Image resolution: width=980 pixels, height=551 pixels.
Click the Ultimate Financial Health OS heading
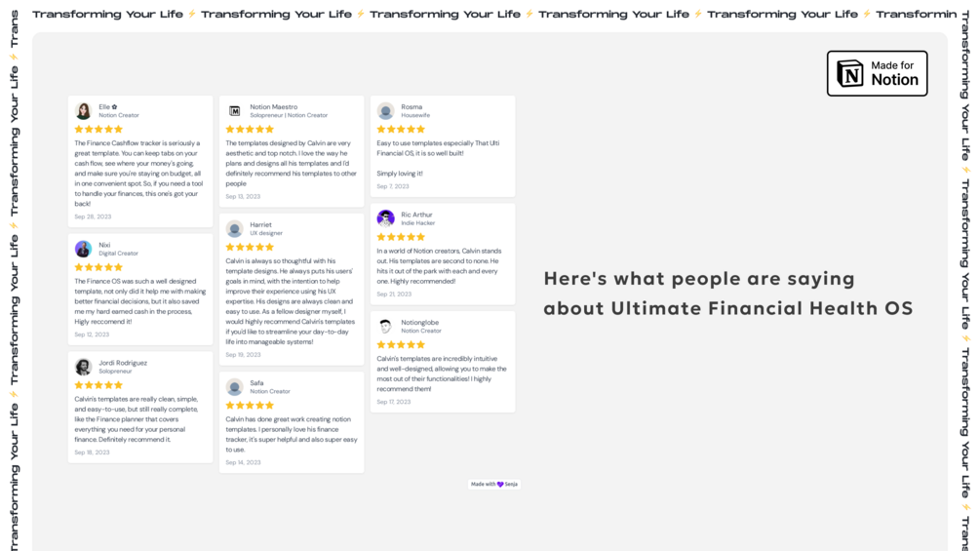pos(728,293)
